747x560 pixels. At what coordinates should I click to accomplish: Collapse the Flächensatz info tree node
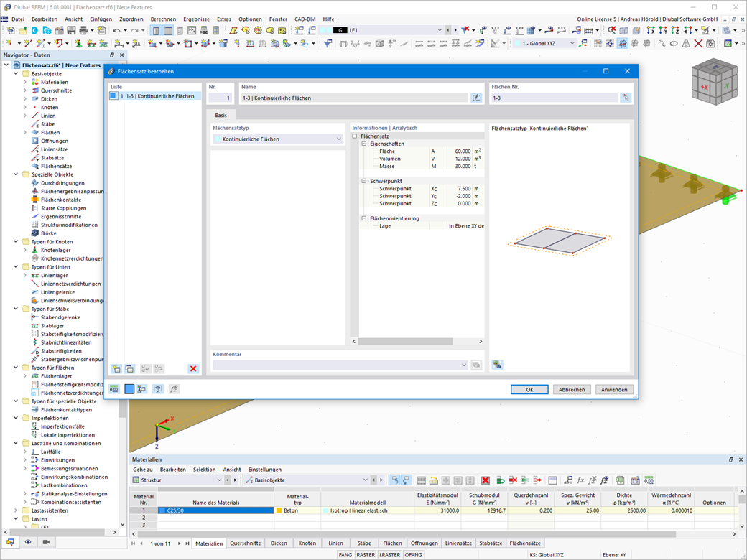tap(355, 136)
